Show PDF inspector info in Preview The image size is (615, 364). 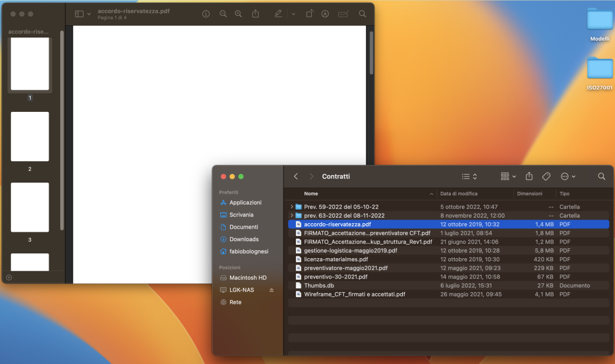[x=206, y=14]
